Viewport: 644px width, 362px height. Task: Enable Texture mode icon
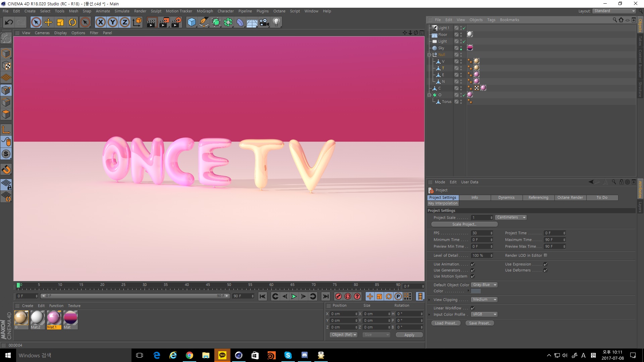6,66
